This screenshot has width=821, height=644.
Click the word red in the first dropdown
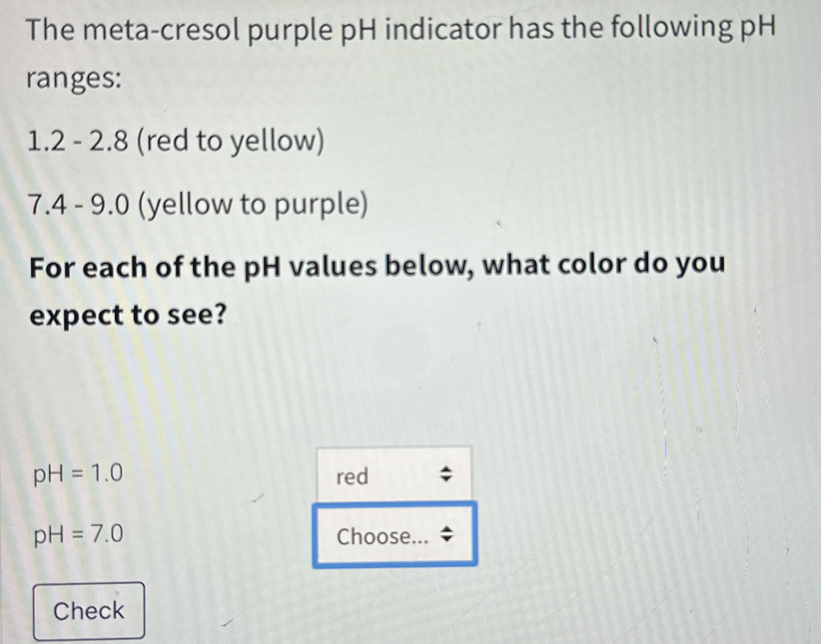coord(351,477)
